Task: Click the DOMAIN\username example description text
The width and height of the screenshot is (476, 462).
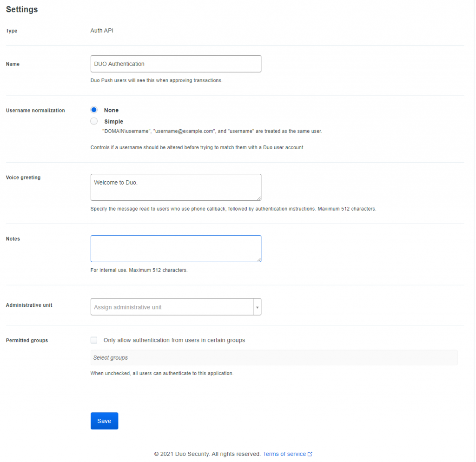Action: tap(212, 131)
